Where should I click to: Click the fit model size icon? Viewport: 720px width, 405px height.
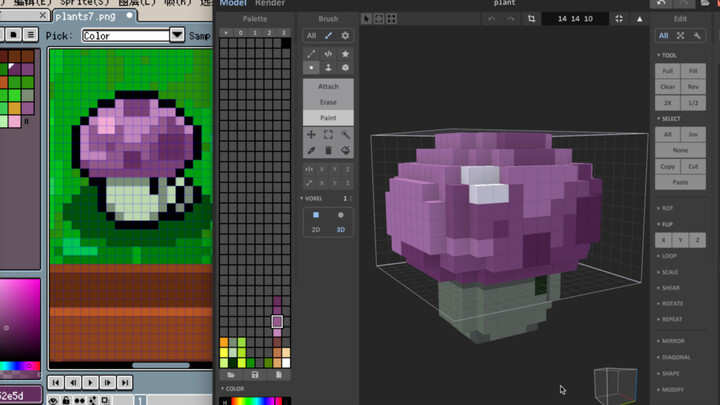(619, 19)
